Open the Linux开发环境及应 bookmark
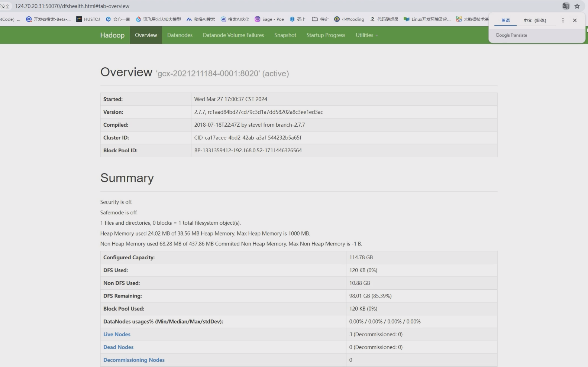Screen dimensions: 588x367 (x=427, y=19)
